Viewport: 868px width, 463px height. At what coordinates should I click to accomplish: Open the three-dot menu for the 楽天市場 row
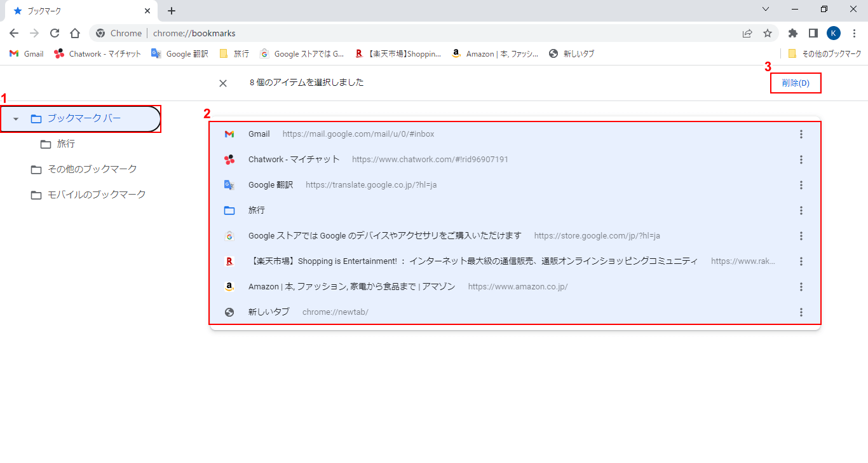pyautogui.click(x=801, y=261)
